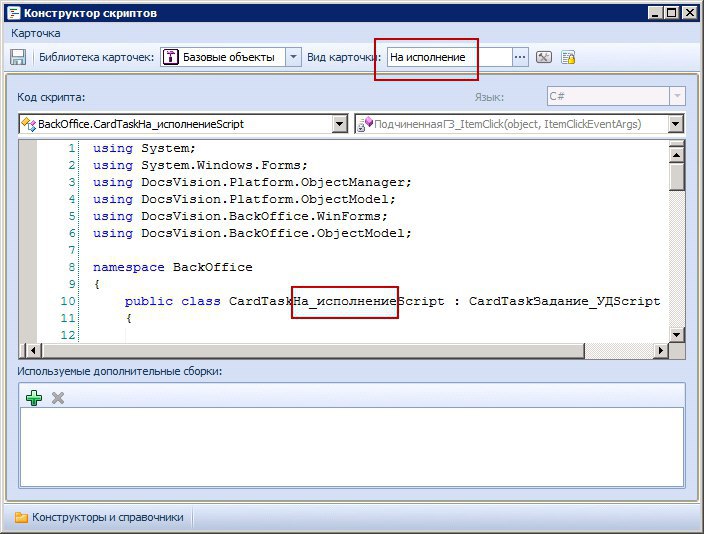
Task: Click the code editor vertical scrollbar down arrow
Action: 677,333
